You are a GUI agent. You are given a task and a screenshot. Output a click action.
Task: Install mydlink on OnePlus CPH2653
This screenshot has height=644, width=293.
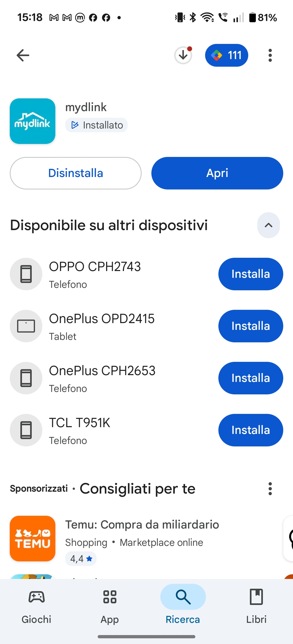[x=251, y=378]
